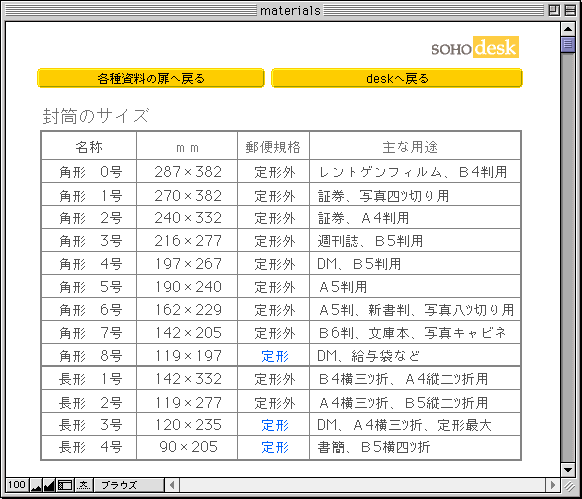Click the deskへ戻る button
Image resolution: width=582 pixels, height=499 pixels.
(x=397, y=78)
